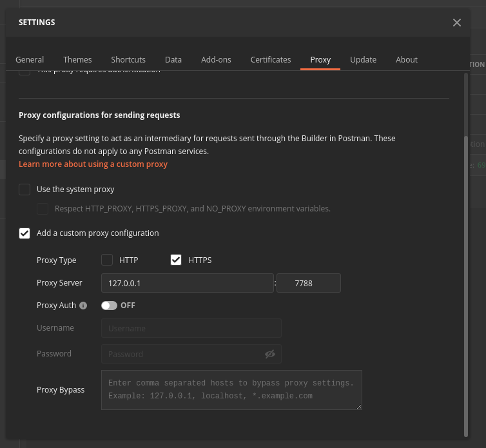Go to the Data tab
486x448 pixels.
click(x=173, y=59)
